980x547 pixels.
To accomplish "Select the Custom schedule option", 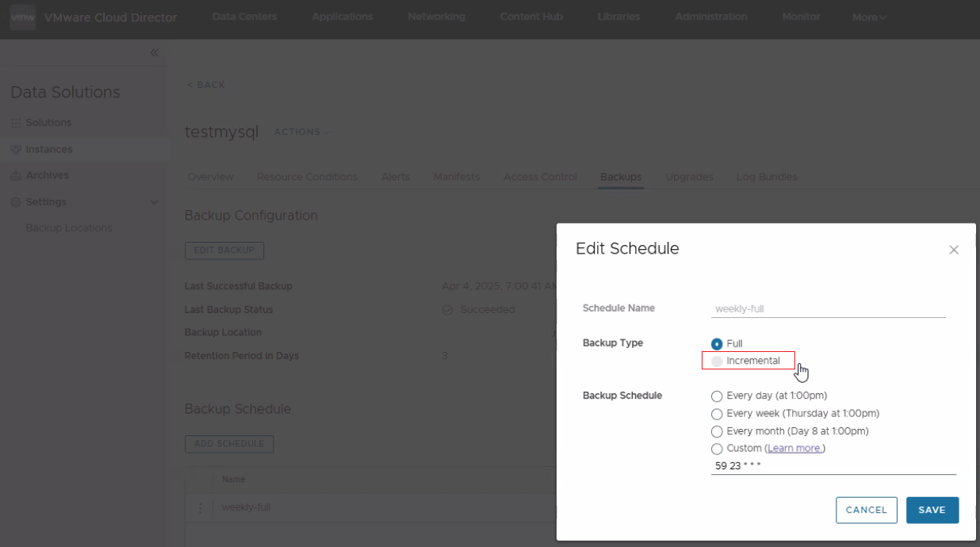I will tap(717, 449).
